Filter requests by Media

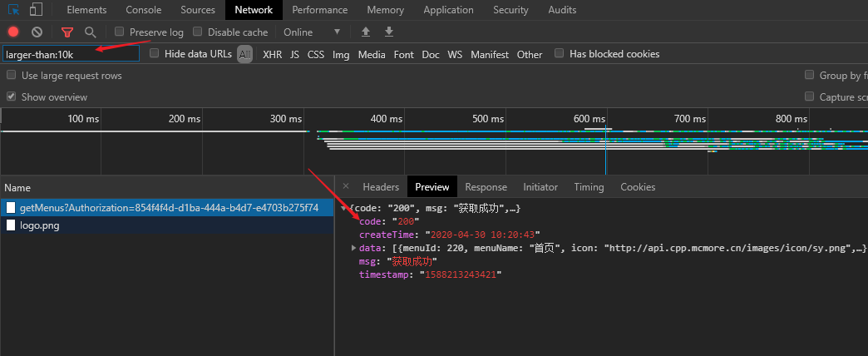372,54
